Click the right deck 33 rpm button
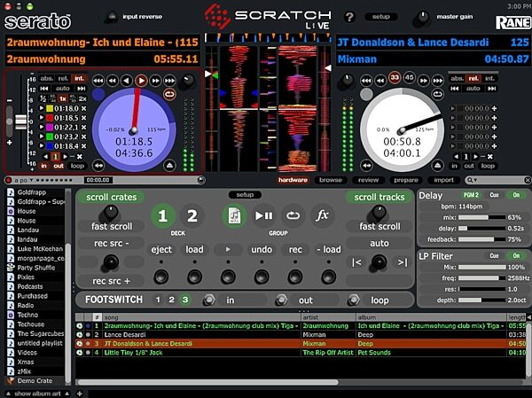Image resolution: width=532 pixels, height=398 pixels. [395, 78]
